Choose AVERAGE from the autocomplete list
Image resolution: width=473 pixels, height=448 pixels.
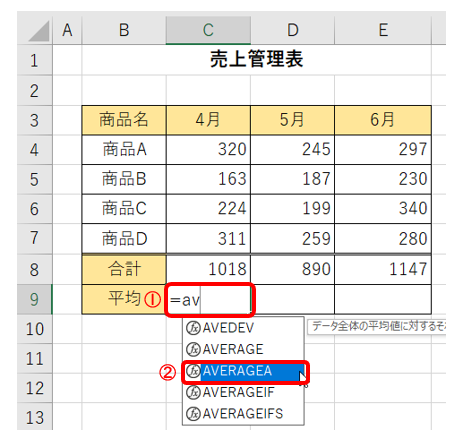point(243,349)
